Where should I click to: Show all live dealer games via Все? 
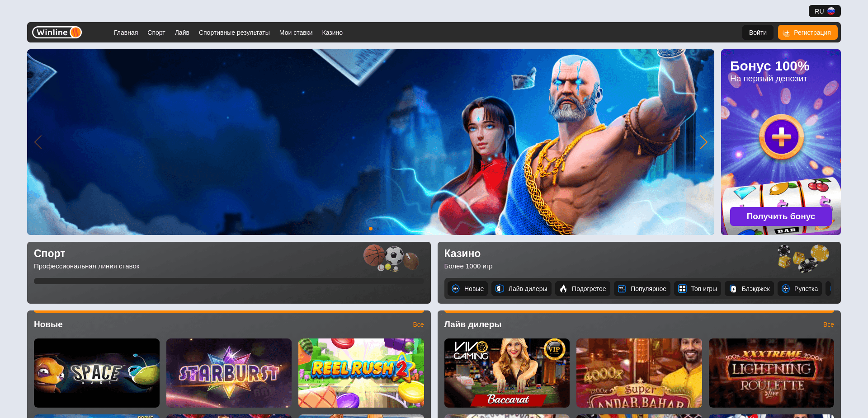[x=828, y=324]
